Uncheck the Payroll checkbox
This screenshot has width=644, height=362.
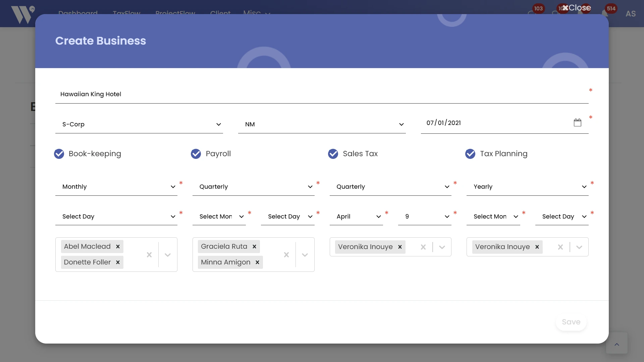(196, 154)
